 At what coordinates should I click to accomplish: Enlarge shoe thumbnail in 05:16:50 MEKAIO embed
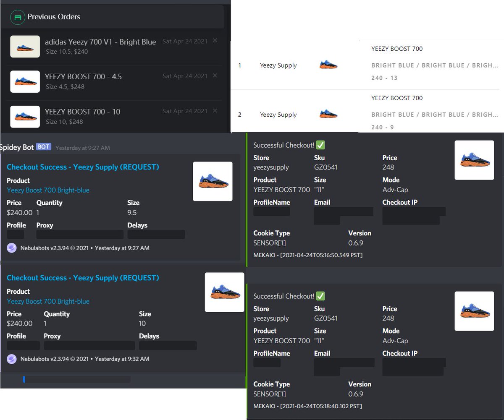(x=474, y=160)
